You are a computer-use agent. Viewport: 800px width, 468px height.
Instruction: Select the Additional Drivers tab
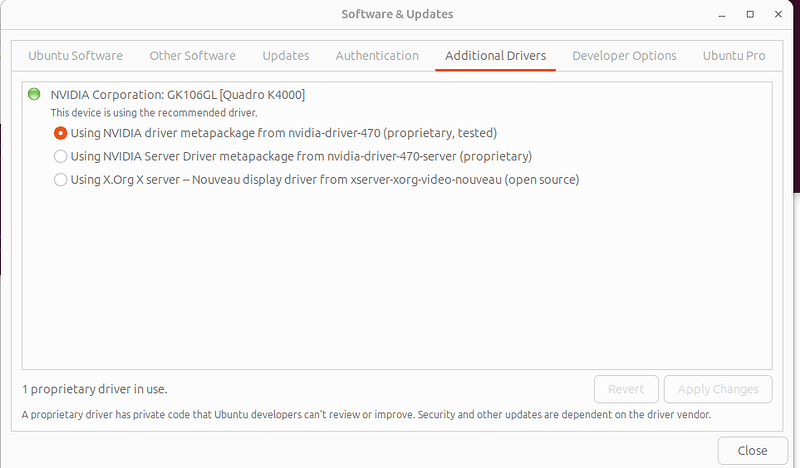tap(496, 56)
